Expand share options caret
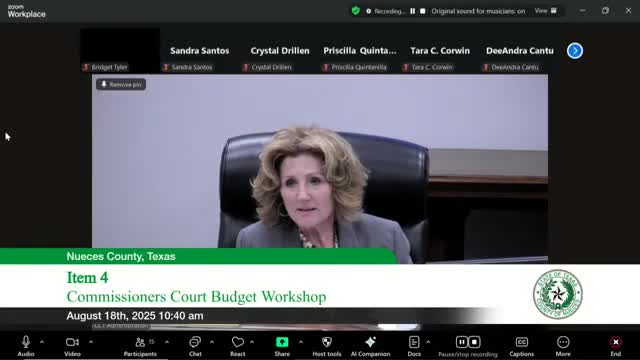Viewport: 640px width, 360px height. tap(301, 342)
